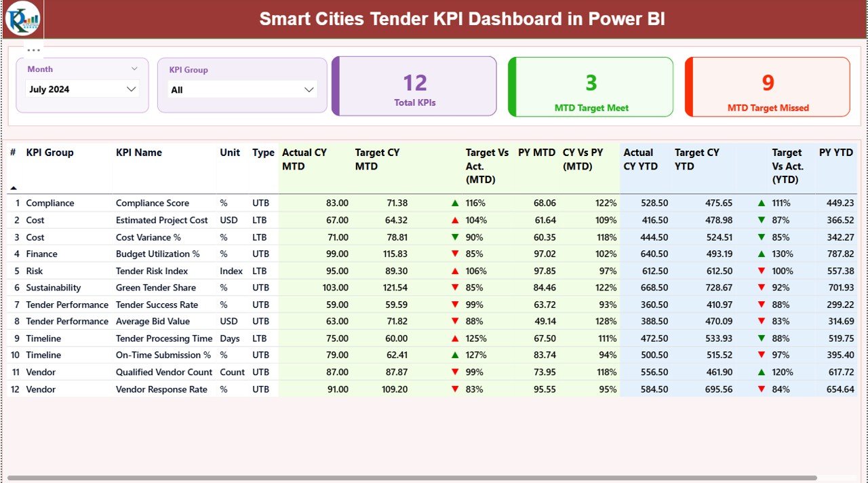Click green arrow beside On-Time Submission 127%
Viewport: 868px width, 483px height.
click(x=454, y=355)
